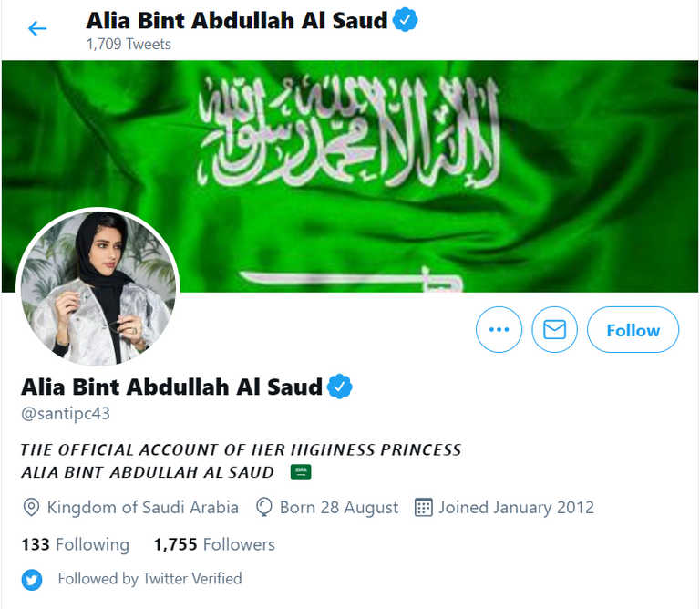
Task: Open the green flag banner image
Action: pos(350,176)
